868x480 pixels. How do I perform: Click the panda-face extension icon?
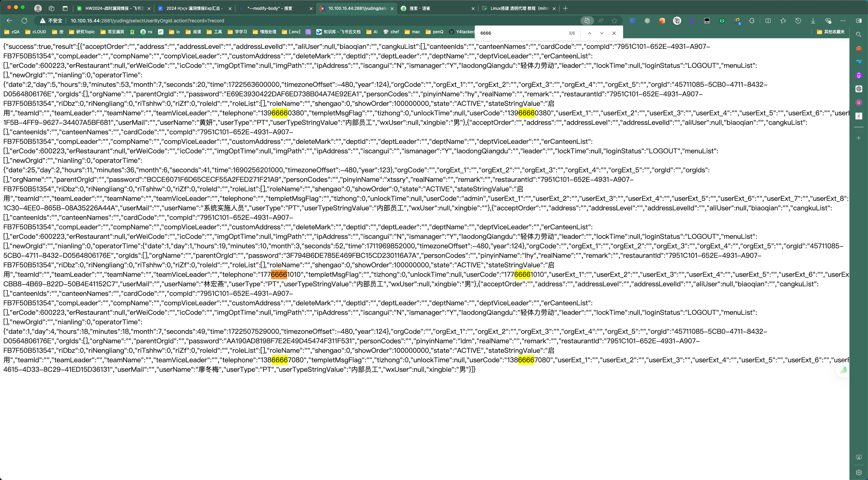[707, 21]
